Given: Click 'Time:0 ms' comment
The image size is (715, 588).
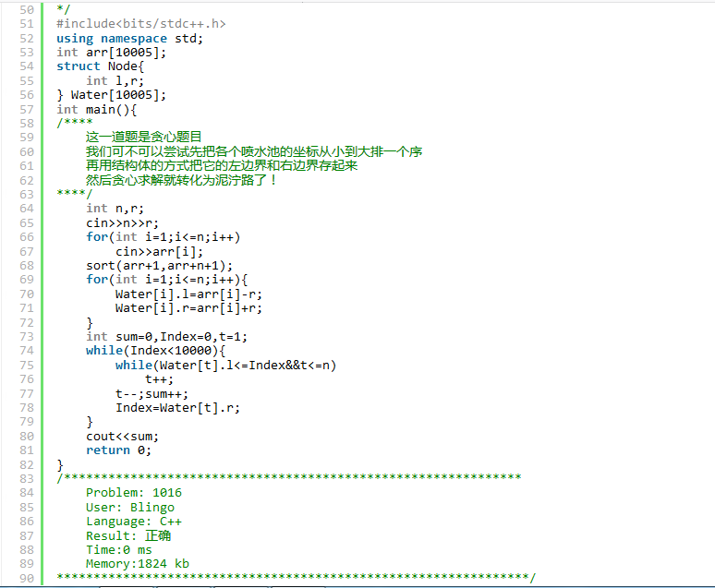Looking at the screenshot, I should 118,550.
